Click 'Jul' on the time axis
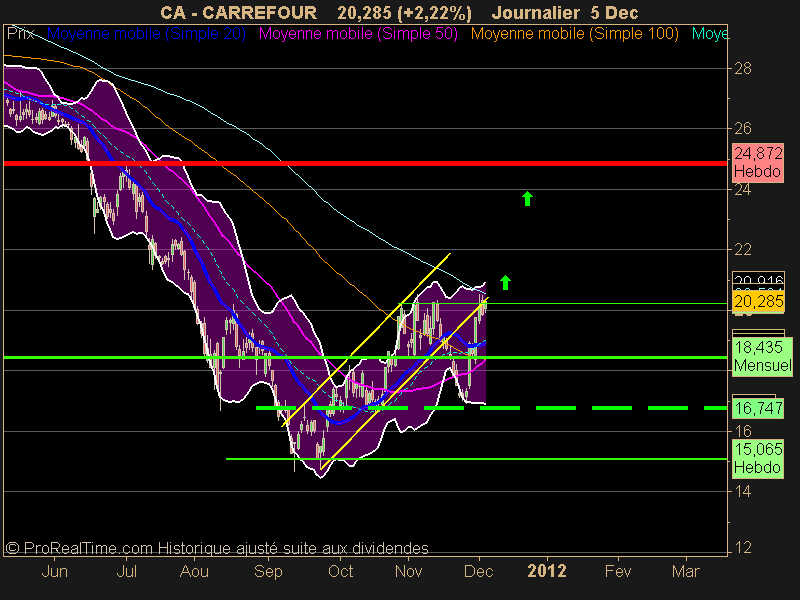The height and width of the screenshot is (600, 800). [127, 571]
